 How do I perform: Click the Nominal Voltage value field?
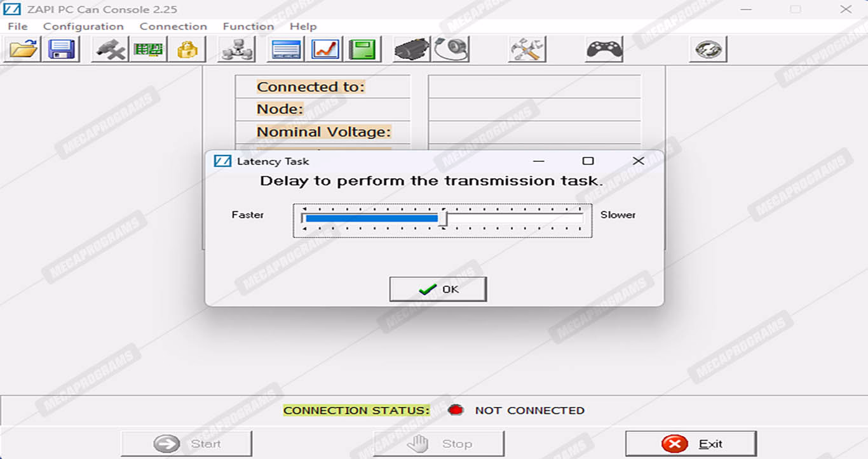point(535,132)
